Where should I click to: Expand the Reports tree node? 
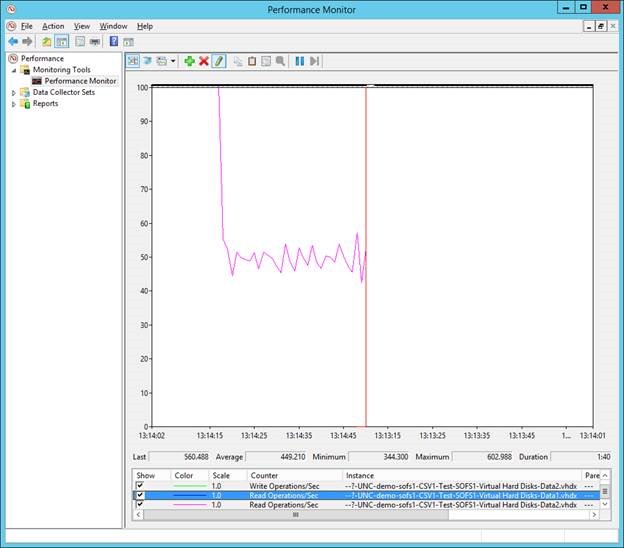[x=14, y=103]
